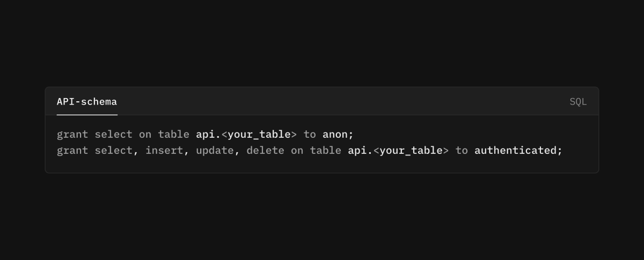Click 'api.<your_table>' in the anon grant line
The image size is (644, 260).
click(246, 135)
